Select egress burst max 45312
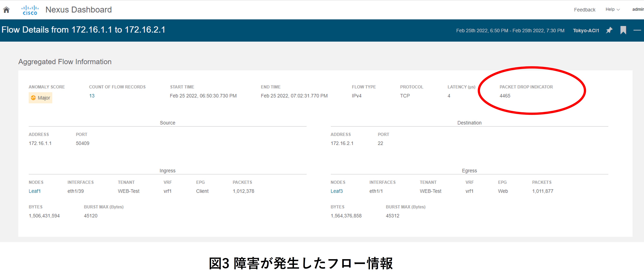The image size is (644, 280). coord(393,216)
